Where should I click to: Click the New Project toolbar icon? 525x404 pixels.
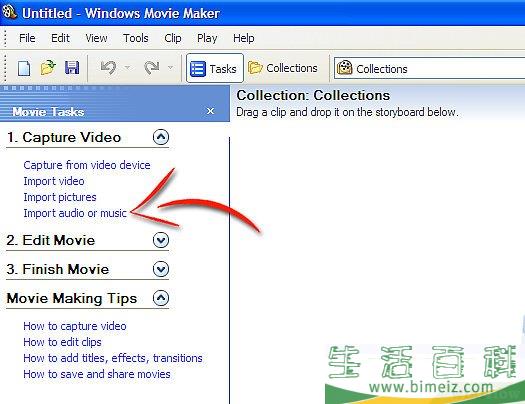[24, 68]
